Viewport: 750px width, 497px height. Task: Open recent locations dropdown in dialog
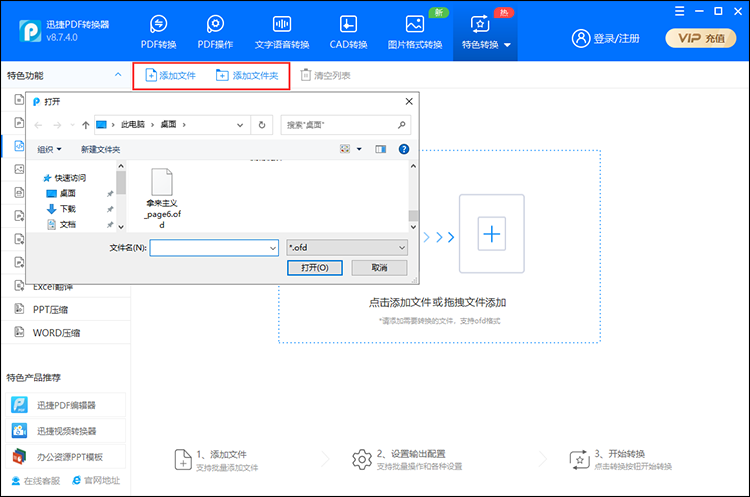(72, 125)
